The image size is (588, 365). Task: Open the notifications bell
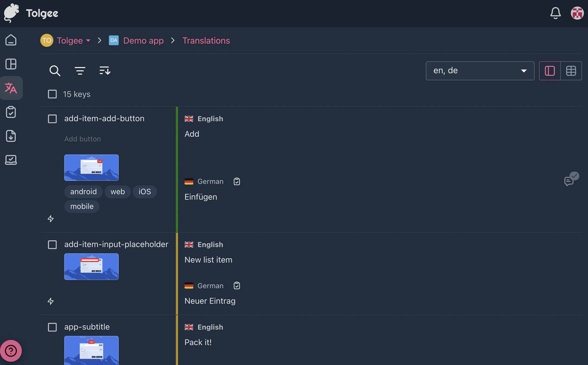tap(555, 13)
